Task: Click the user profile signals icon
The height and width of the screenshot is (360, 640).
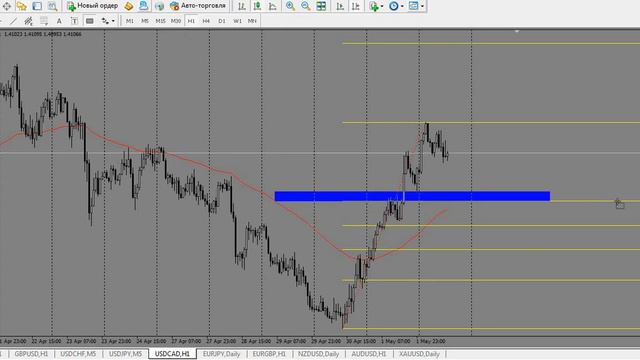Action: [144, 6]
